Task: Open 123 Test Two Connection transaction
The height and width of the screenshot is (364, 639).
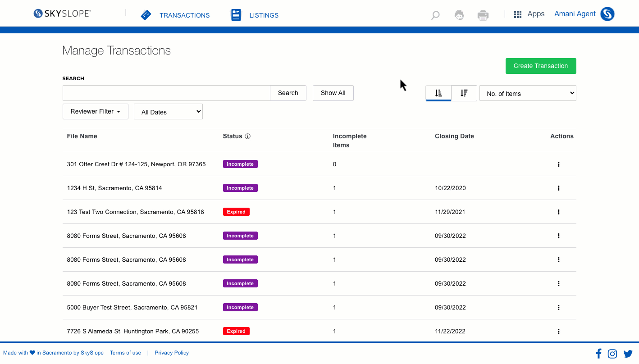Action: 135,212
